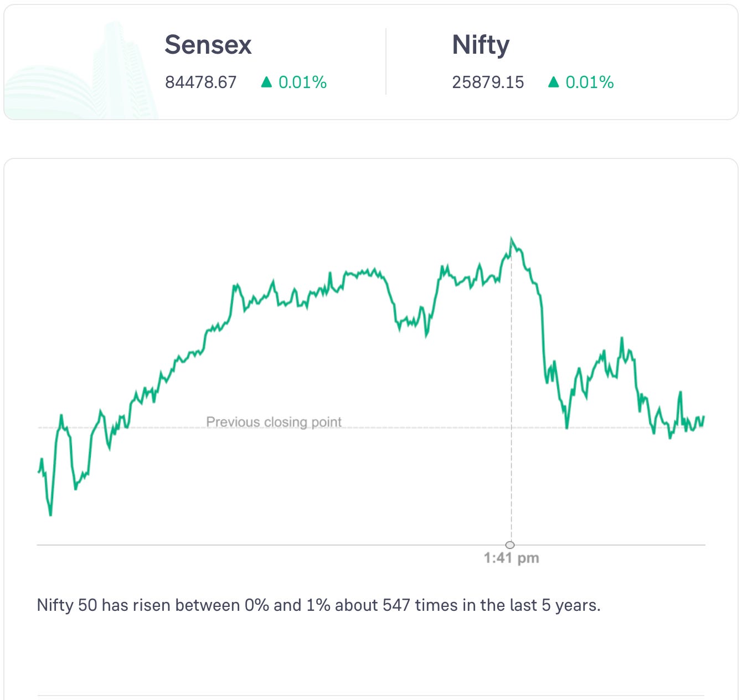Click the green up arrow beside Nifty
742x700 pixels.
tap(553, 82)
